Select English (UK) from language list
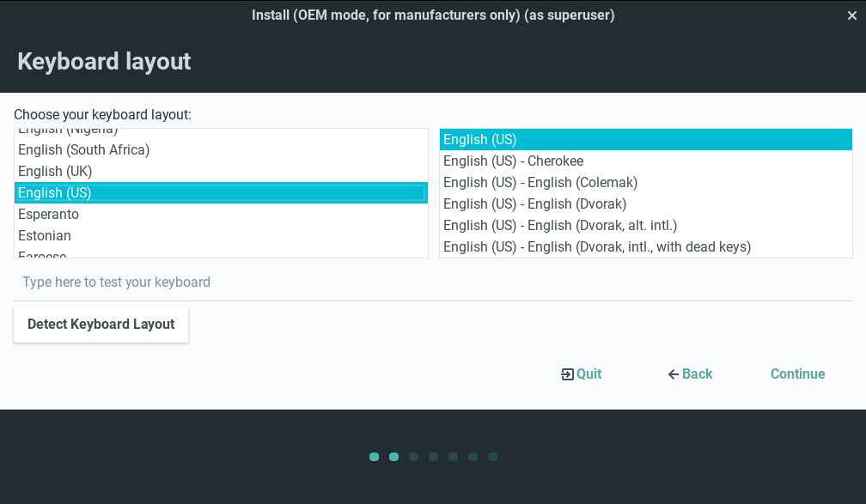This screenshot has height=504, width=866. (x=55, y=172)
